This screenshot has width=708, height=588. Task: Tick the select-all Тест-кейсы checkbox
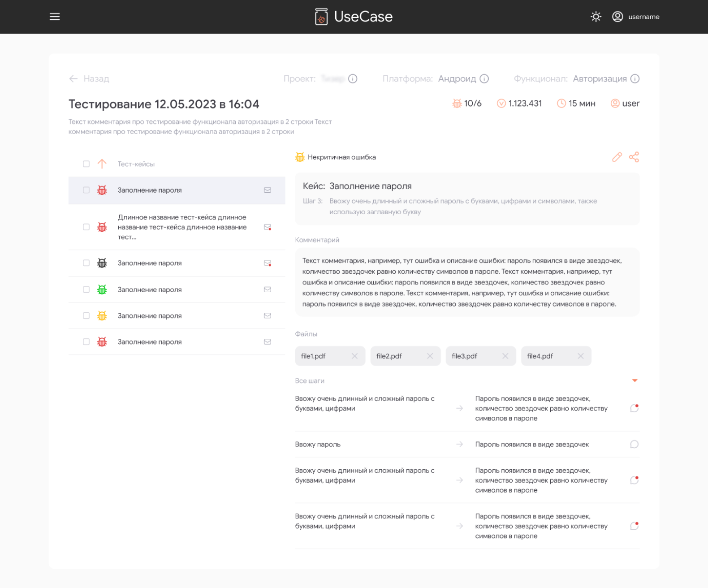[86, 164]
